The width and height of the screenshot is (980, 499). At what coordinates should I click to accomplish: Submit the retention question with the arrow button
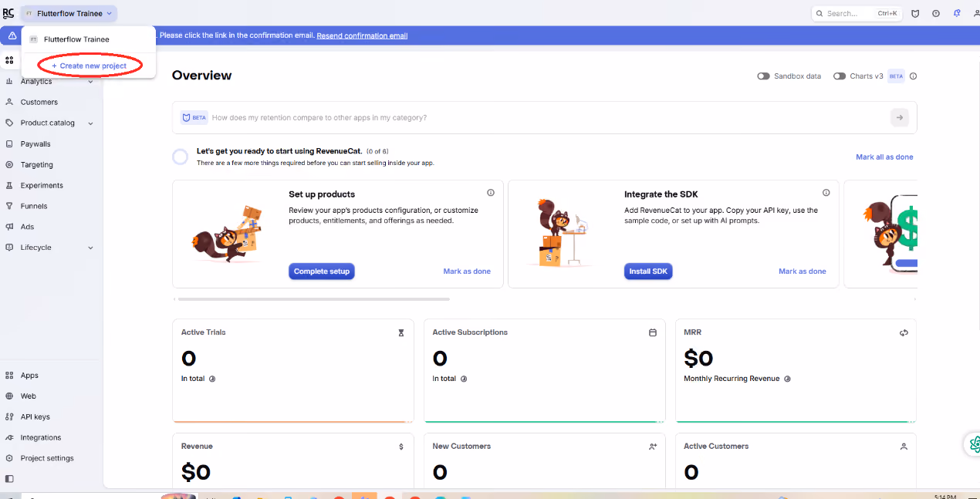pyautogui.click(x=899, y=117)
